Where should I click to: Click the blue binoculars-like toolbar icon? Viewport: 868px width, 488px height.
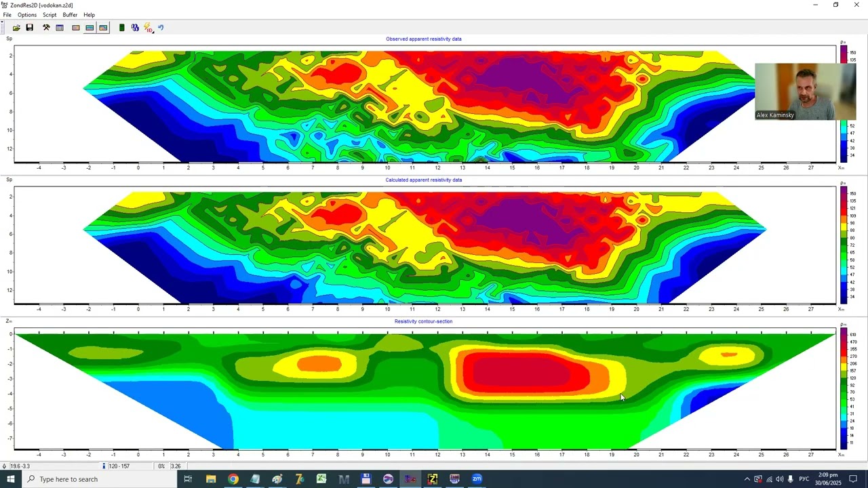tap(135, 28)
